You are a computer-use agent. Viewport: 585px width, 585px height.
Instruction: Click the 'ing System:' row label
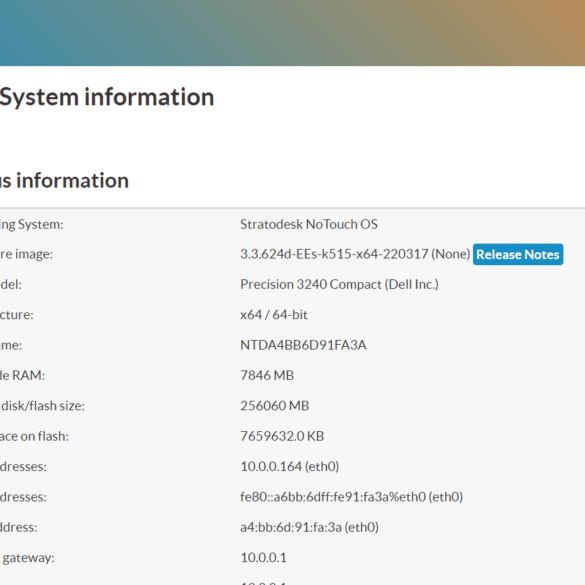32,225
